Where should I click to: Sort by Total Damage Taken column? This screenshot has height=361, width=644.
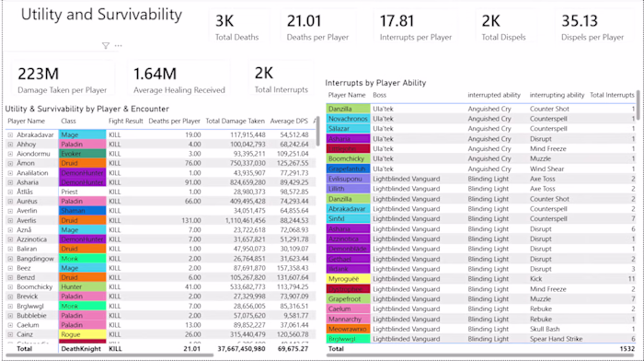click(235, 121)
